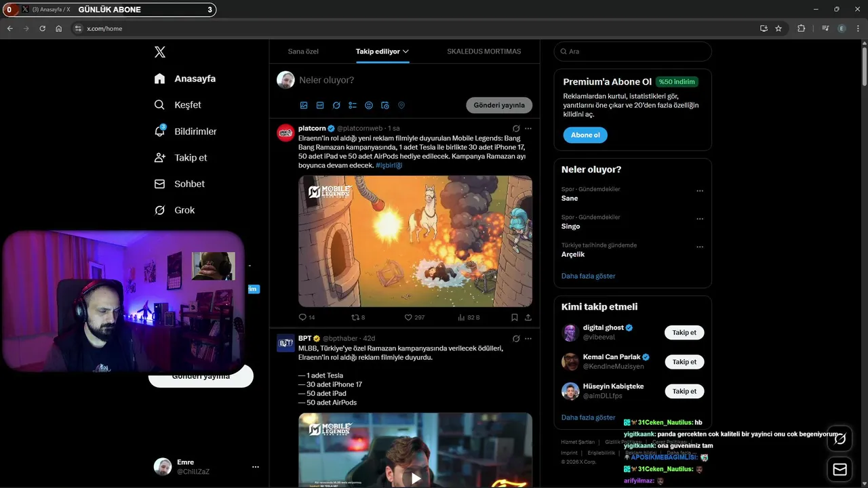This screenshot has width=868, height=488.
Task: Open platcorn profile avatar
Action: click(x=285, y=133)
